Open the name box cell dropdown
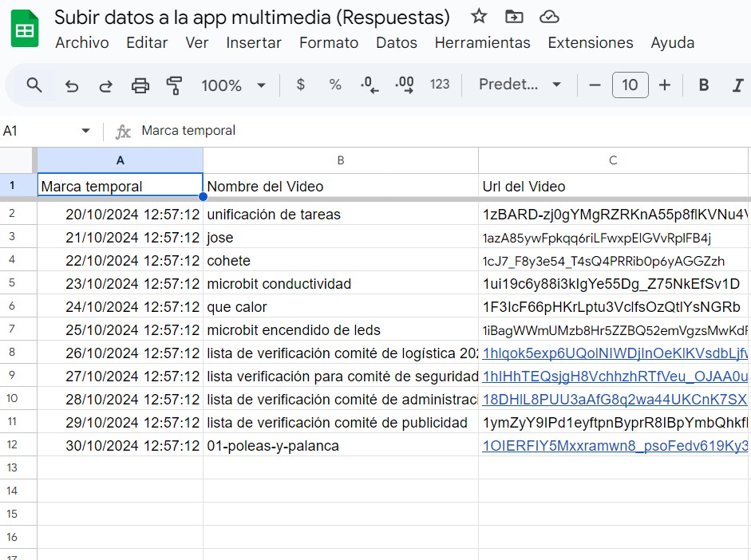Screen dimensions: 751x560 click(x=85, y=131)
